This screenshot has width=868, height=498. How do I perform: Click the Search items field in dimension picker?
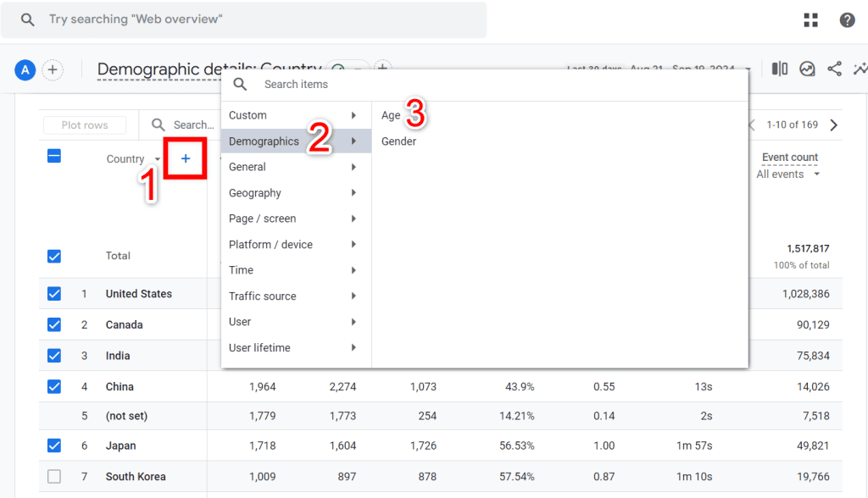[x=492, y=85]
